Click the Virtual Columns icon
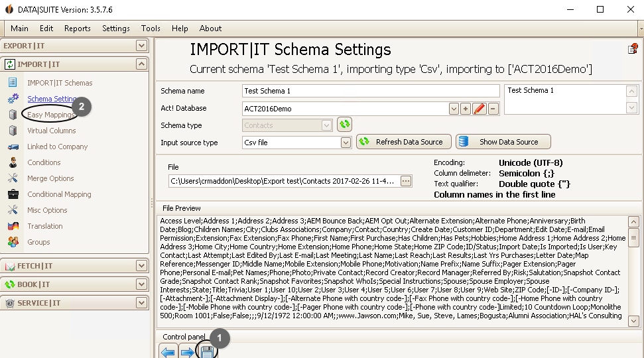 click(13, 131)
